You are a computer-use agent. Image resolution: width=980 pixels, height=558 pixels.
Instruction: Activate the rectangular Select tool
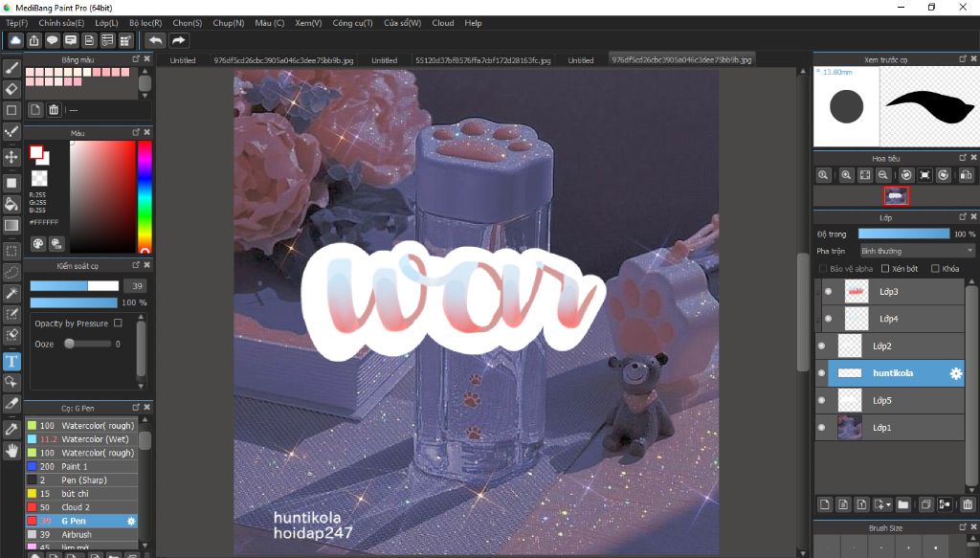tap(11, 251)
